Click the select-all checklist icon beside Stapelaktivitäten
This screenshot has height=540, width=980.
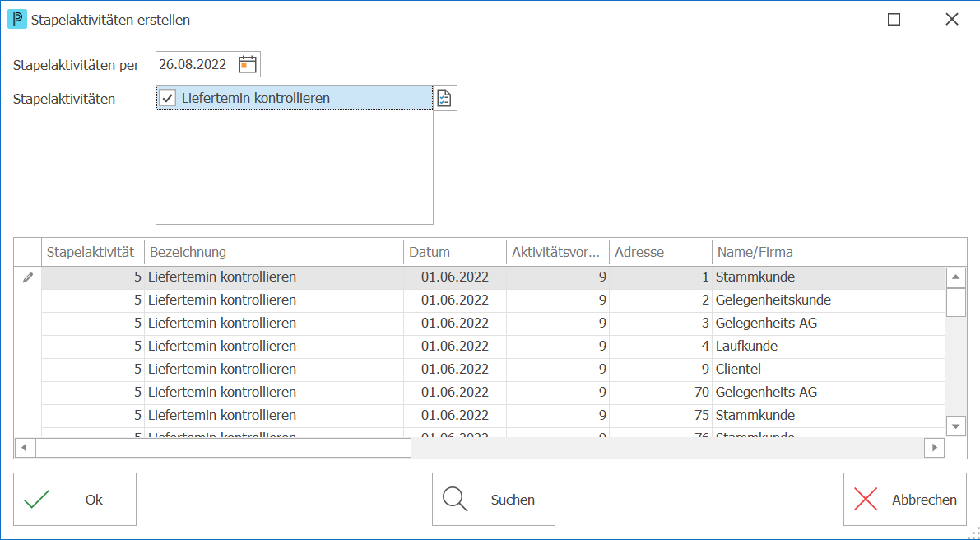[444, 98]
